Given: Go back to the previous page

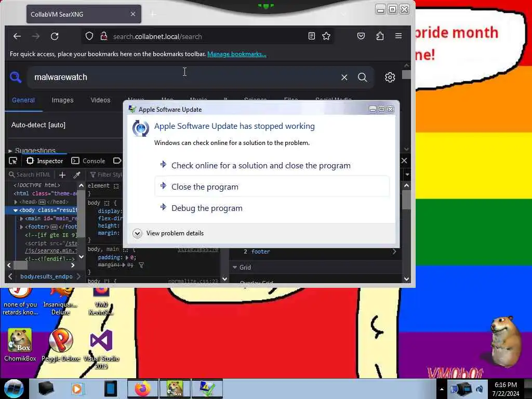Looking at the screenshot, I should click(17, 36).
